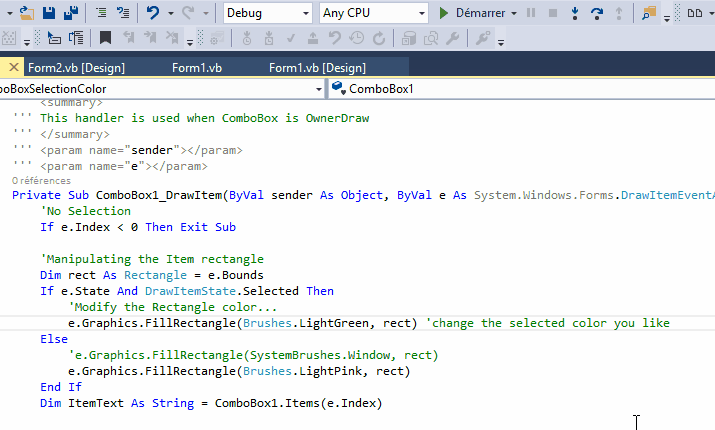Toggle bookmark with the bookmark icon
715x430 pixels.
tap(105, 38)
